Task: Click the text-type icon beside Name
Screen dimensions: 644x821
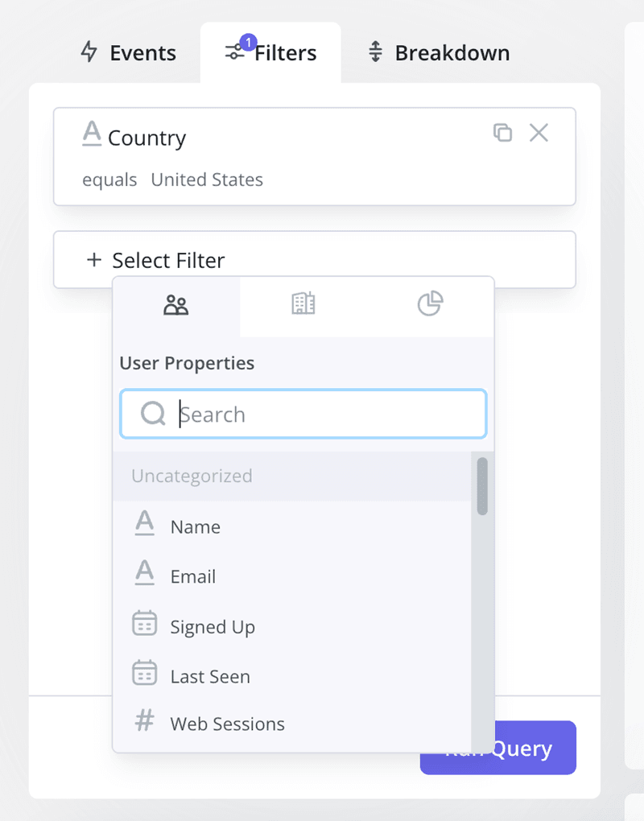Action: (x=144, y=524)
